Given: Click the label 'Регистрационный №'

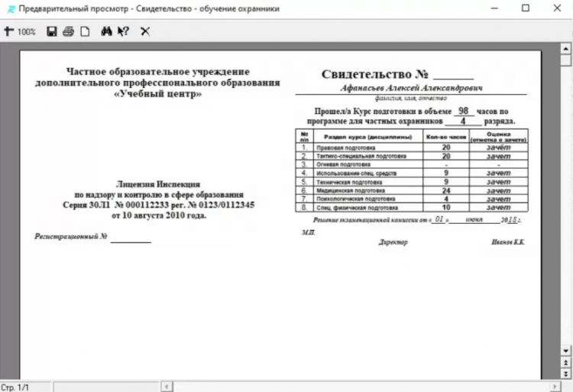Looking at the screenshot, I should click(71, 236).
